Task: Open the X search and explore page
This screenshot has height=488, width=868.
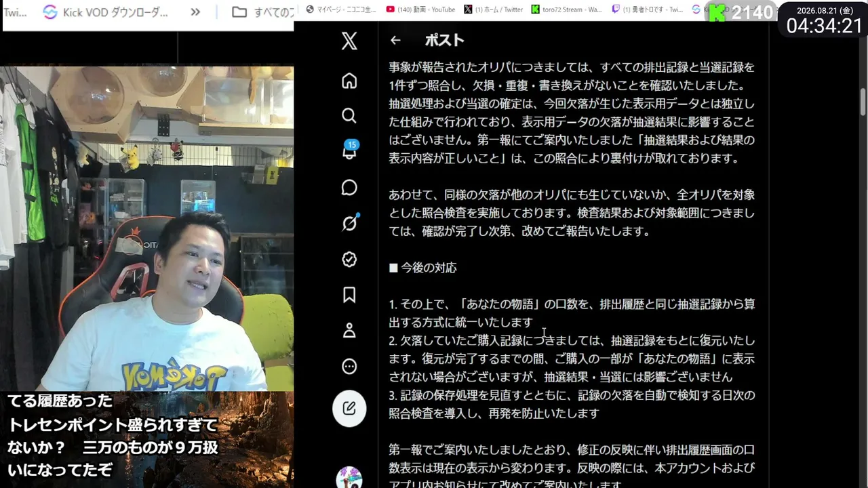Action: click(x=349, y=116)
